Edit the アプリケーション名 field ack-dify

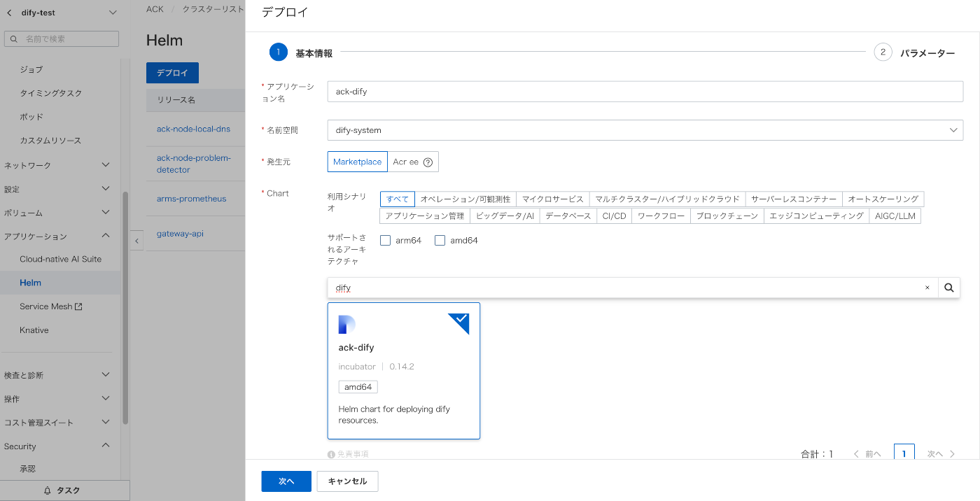pyautogui.click(x=645, y=92)
